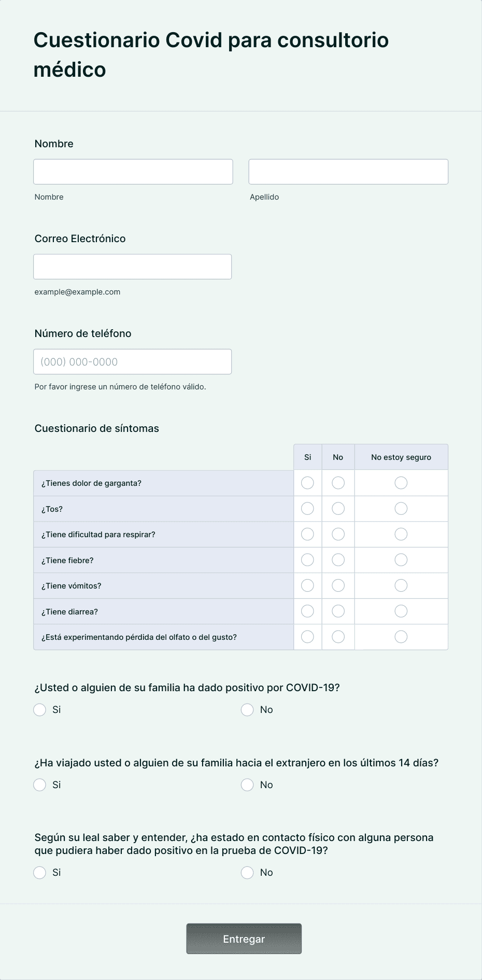Select Si for ¿Tiene fiebre?
The height and width of the screenshot is (980, 482).
[307, 560]
